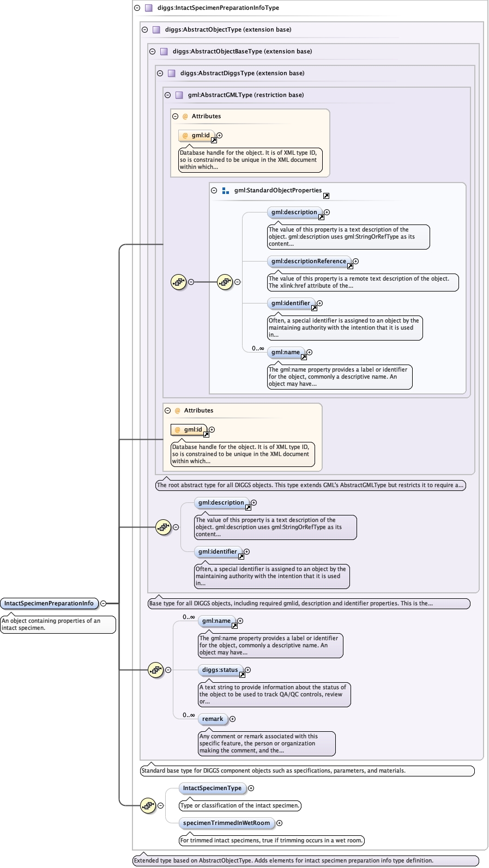Collapse the IntactSpecimenPreparationInfo root element
Image resolution: width=489 pixels, height=868 pixels.
(x=103, y=604)
